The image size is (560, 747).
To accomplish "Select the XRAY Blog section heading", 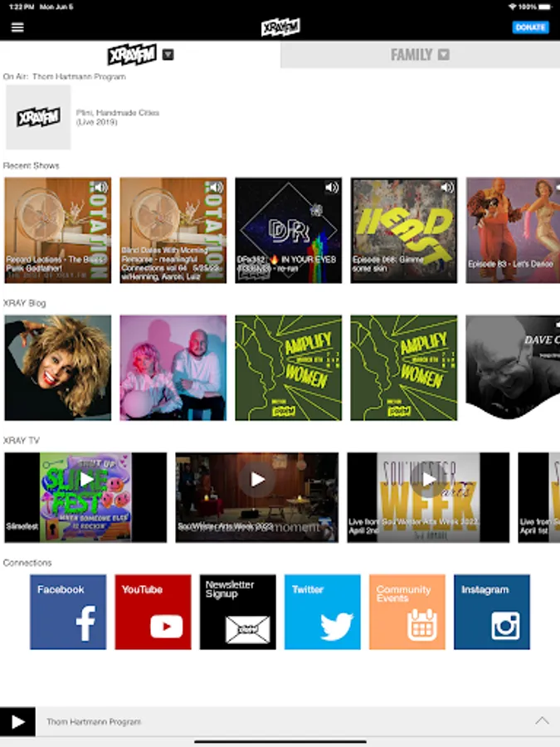I will (24, 303).
